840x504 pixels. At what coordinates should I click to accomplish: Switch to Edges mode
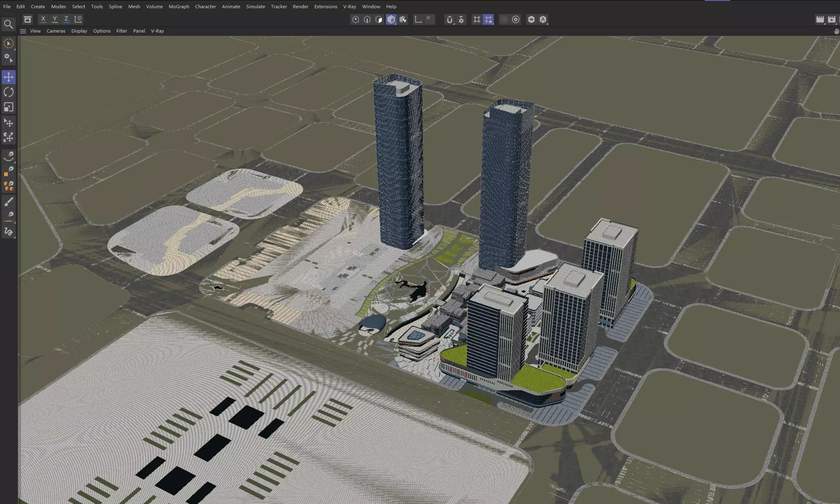tap(367, 19)
